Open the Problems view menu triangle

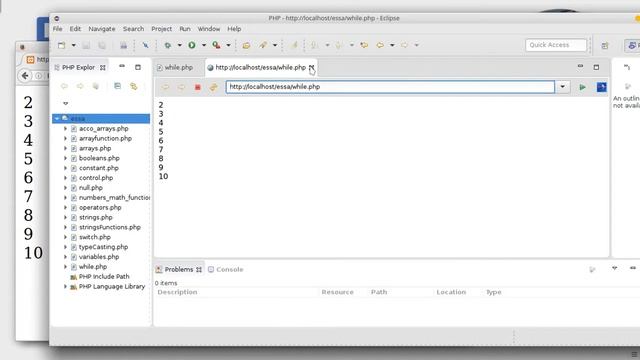(614, 268)
